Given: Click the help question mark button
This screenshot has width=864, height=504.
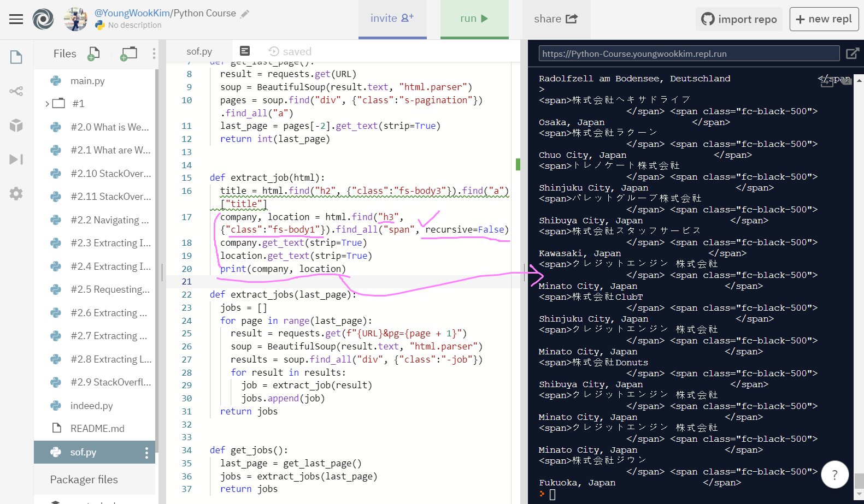Looking at the screenshot, I should 834,475.
